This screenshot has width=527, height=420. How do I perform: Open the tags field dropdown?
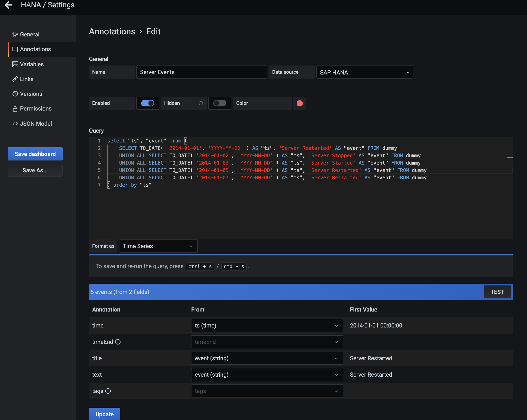pos(267,391)
